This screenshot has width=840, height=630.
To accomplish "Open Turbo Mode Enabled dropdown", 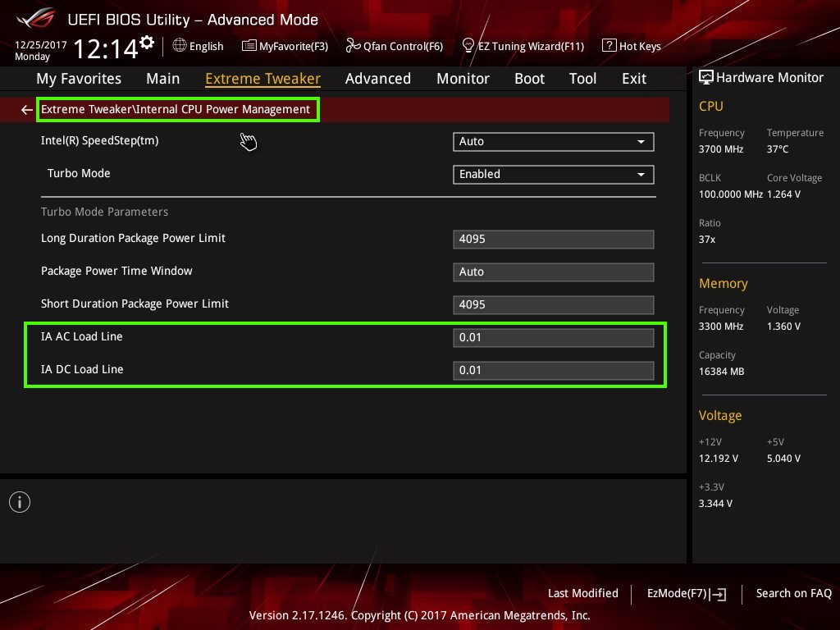I will 554,175.
